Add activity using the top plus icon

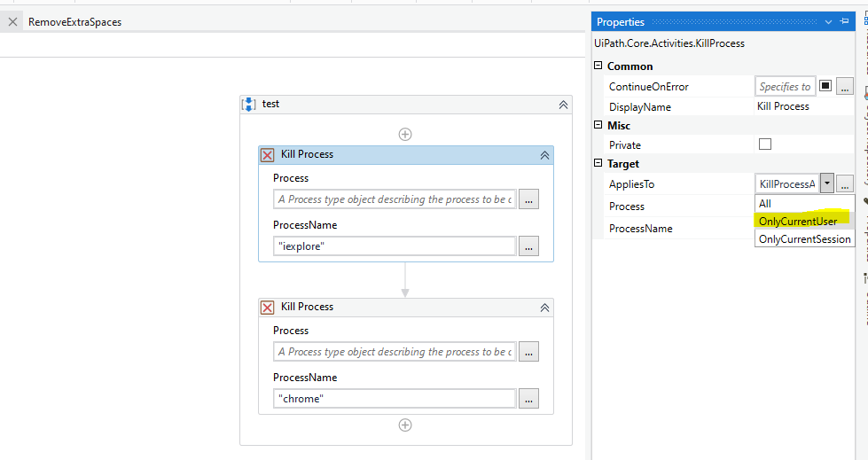click(x=405, y=135)
